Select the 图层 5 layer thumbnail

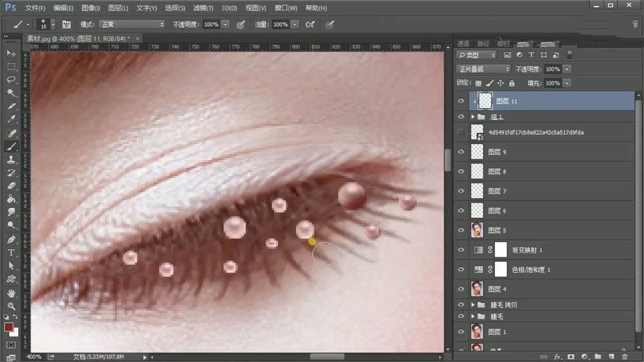click(477, 230)
